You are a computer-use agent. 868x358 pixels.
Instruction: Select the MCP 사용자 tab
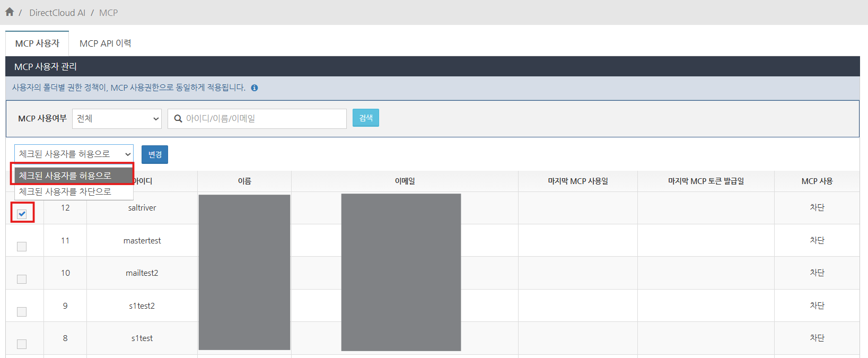point(37,43)
